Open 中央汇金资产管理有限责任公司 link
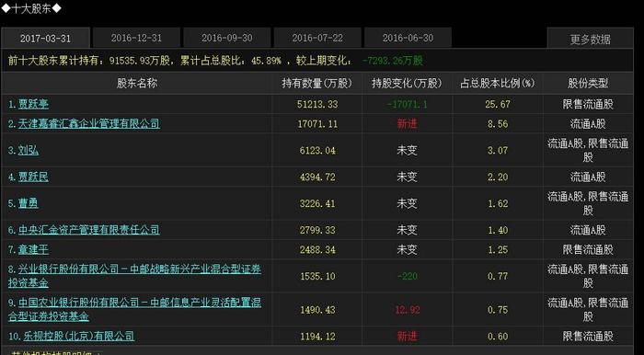Screen dimensions: 644x355 coord(88,230)
